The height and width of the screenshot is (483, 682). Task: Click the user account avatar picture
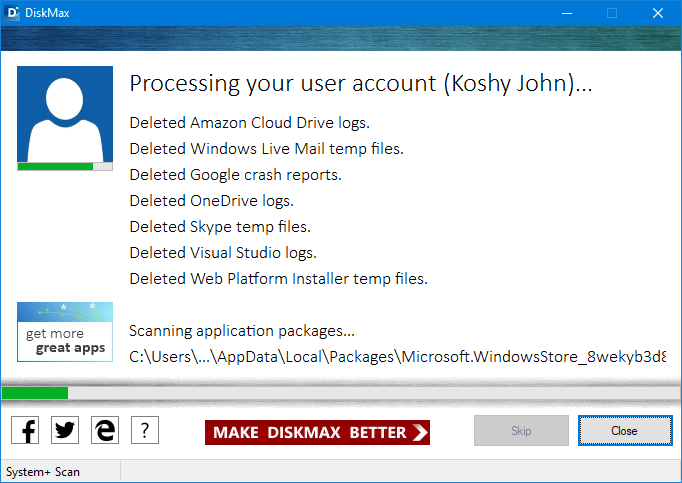[65, 114]
